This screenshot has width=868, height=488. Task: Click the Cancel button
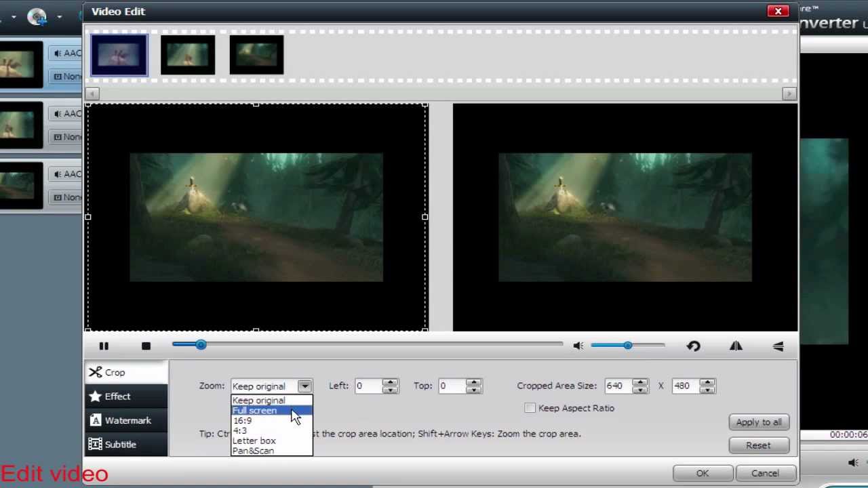[765, 473]
